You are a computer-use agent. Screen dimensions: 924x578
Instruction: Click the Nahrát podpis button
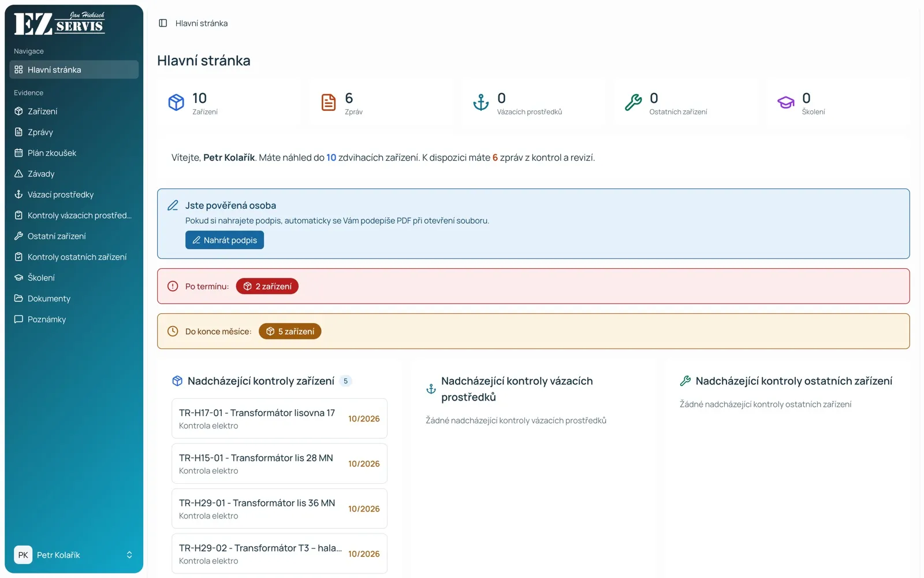click(x=225, y=240)
